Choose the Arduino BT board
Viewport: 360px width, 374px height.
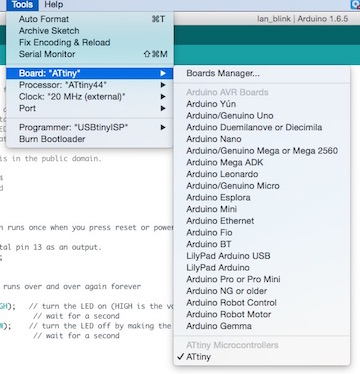click(262, 244)
